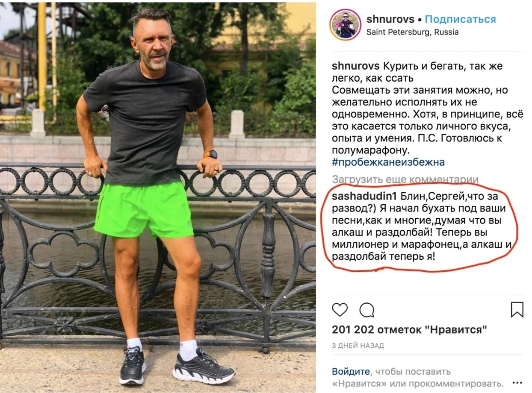Click the main post photo
The width and height of the screenshot is (532, 393).
pyautogui.click(x=158, y=197)
